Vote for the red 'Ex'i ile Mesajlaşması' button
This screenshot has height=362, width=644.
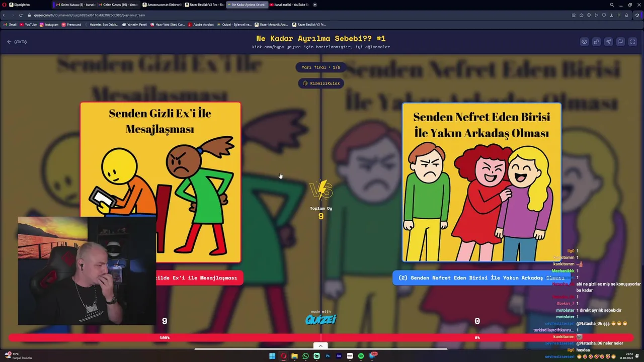[x=200, y=278]
